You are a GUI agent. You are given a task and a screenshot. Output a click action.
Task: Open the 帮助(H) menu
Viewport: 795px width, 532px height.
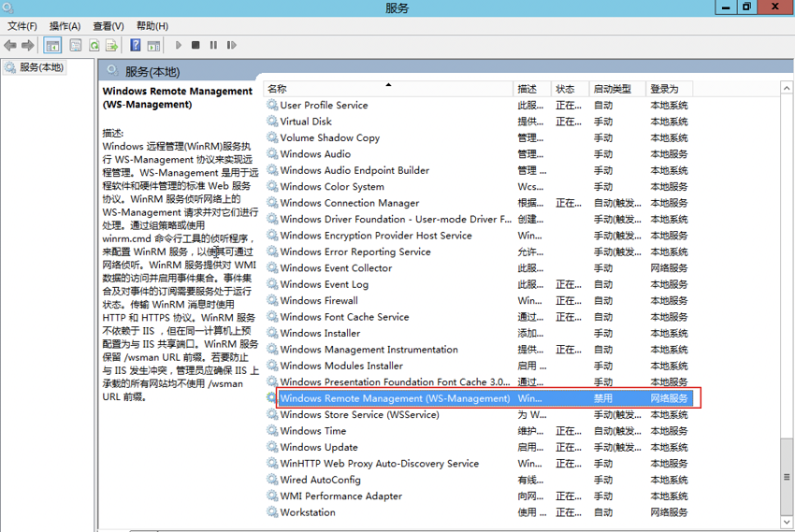click(152, 26)
